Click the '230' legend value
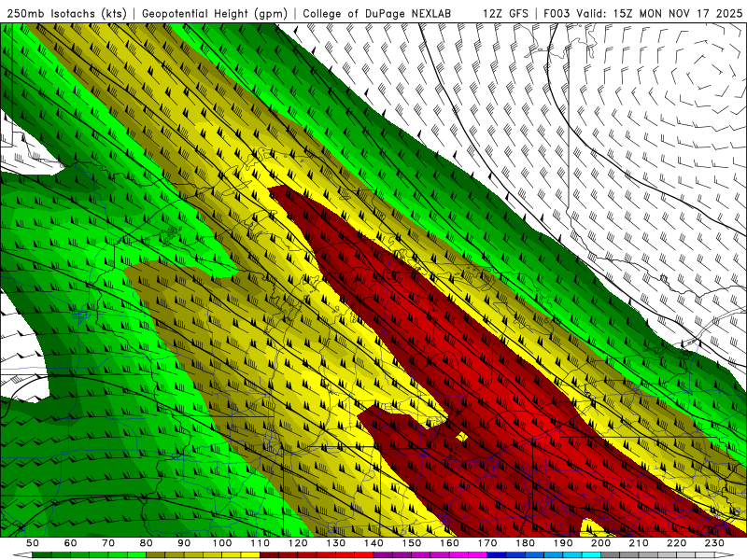 pos(714,543)
